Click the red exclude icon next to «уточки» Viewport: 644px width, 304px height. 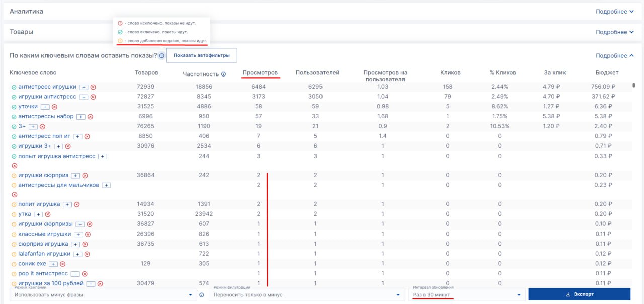pos(55,107)
